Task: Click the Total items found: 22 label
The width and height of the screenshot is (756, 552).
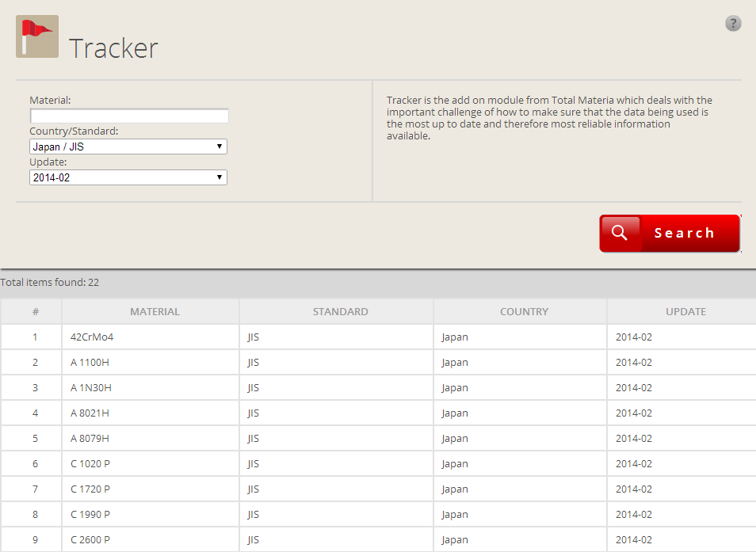Action: (x=49, y=283)
